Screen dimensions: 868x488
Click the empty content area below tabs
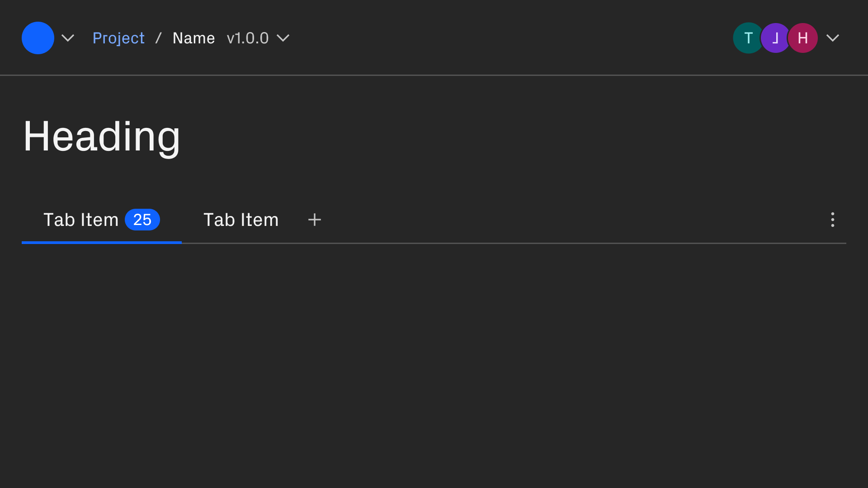434,361
